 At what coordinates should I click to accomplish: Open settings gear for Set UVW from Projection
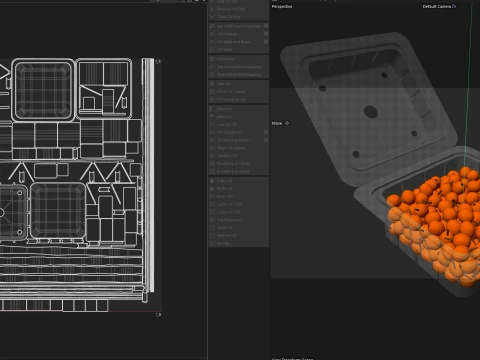click(266, 26)
